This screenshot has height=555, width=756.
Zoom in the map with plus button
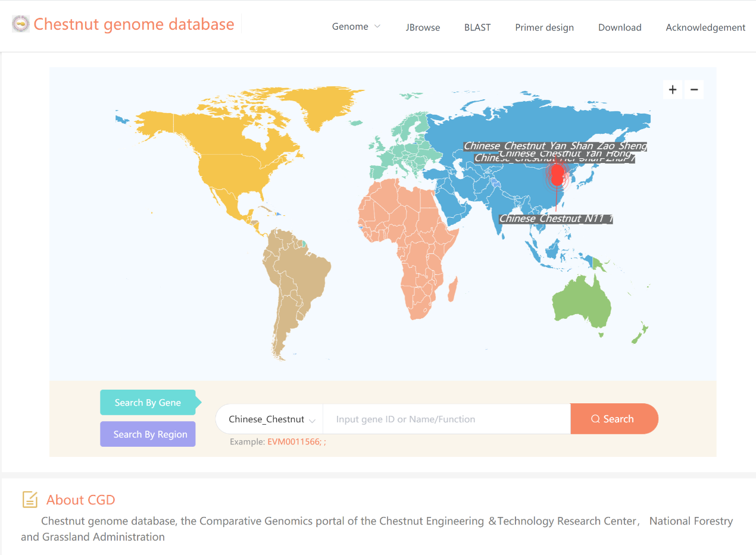click(x=673, y=90)
